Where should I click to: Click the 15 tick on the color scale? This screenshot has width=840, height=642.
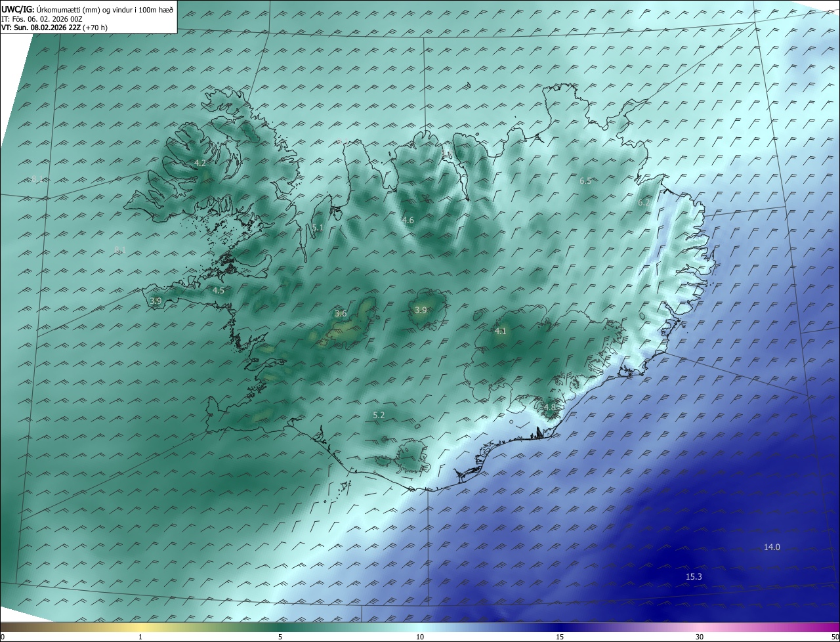tap(560, 637)
